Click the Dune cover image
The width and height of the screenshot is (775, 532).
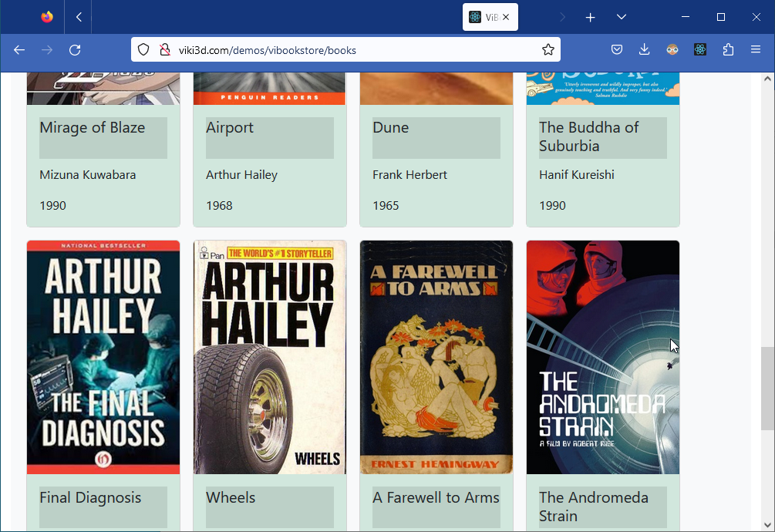[x=436, y=89]
